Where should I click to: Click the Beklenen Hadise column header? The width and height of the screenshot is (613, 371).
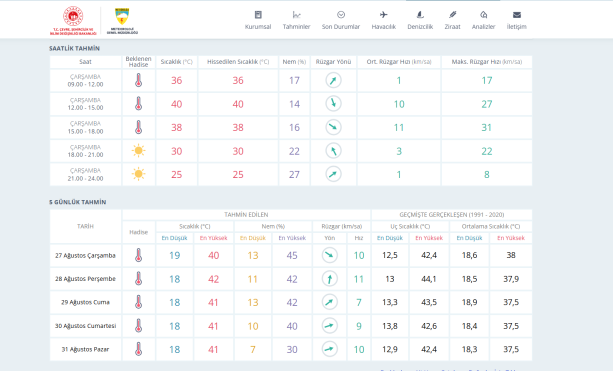pos(138,62)
